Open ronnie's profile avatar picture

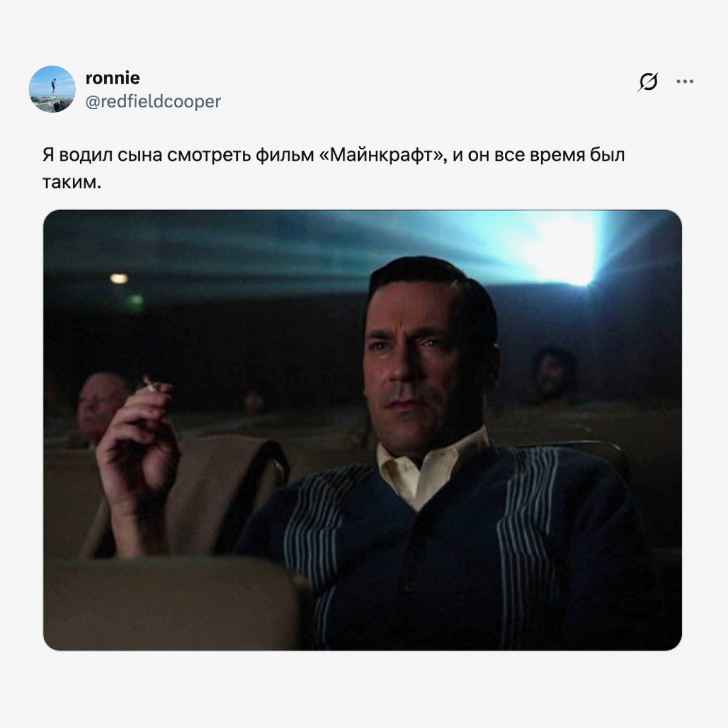pyautogui.click(x=52, y=89)
